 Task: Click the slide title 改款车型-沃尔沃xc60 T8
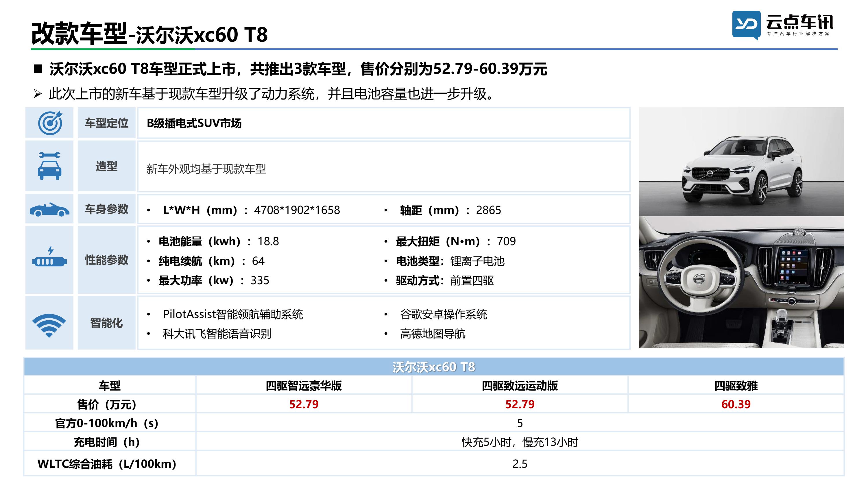tap(149, 34)
